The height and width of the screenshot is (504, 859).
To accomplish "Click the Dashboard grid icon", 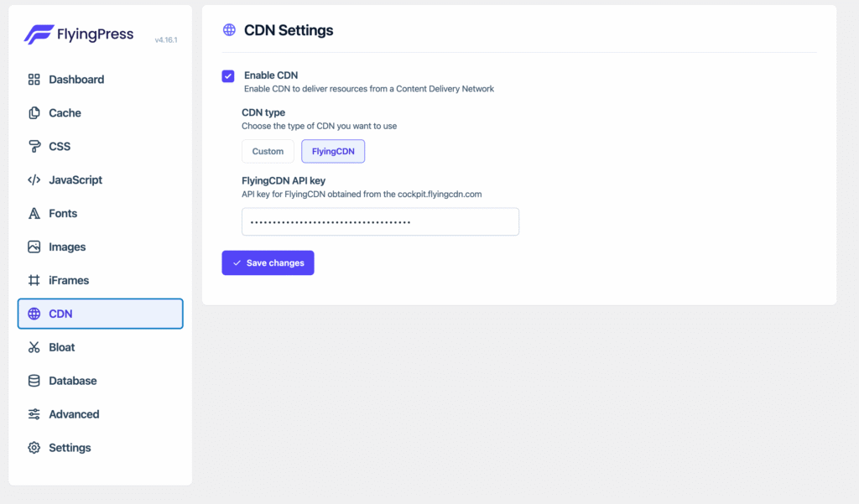I will (x=34, y=80).
